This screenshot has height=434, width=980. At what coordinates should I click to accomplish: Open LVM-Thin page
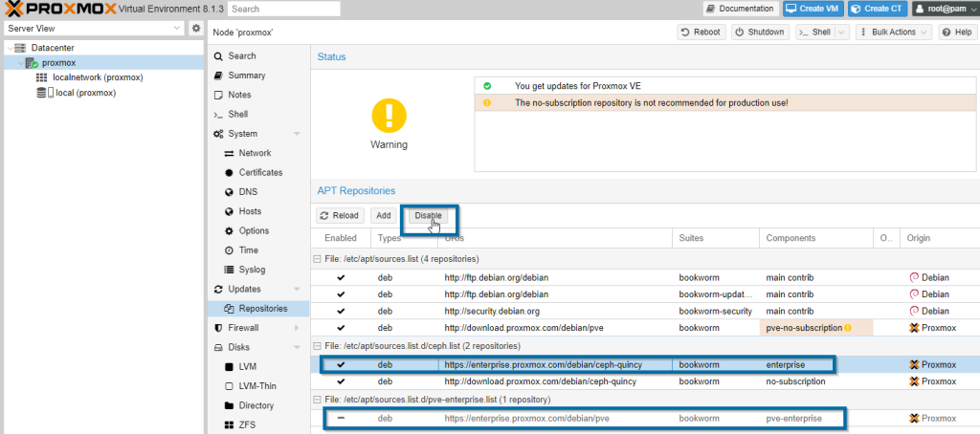point(258,386)
